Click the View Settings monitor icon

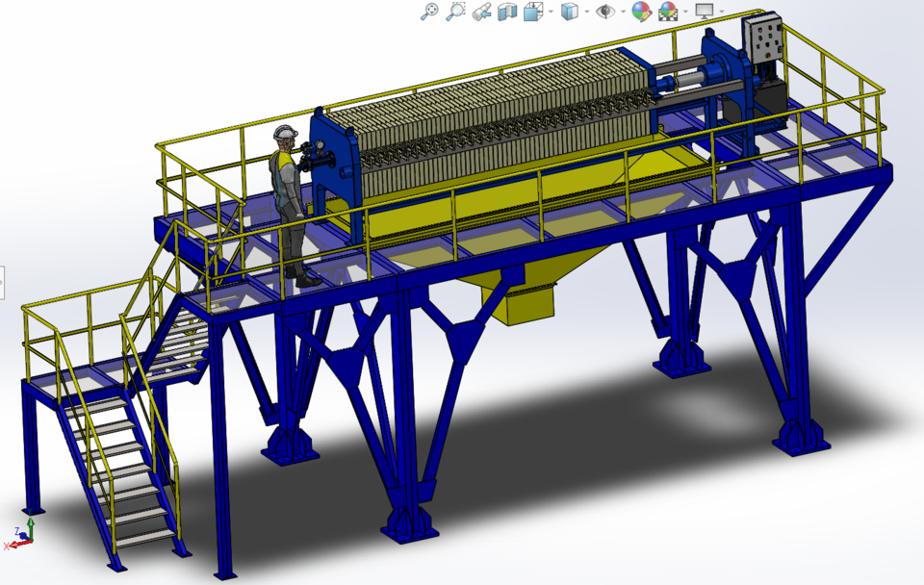(x=705, y=13)
